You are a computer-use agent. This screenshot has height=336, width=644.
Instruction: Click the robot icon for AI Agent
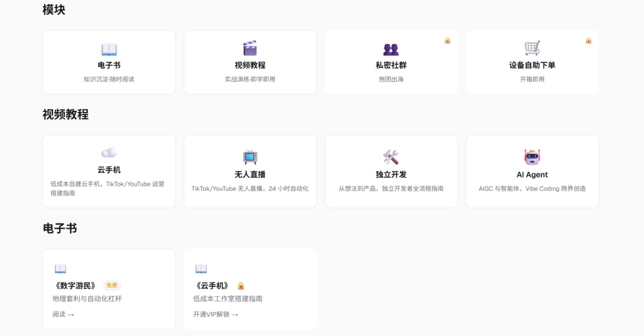[x=532, y=157]
